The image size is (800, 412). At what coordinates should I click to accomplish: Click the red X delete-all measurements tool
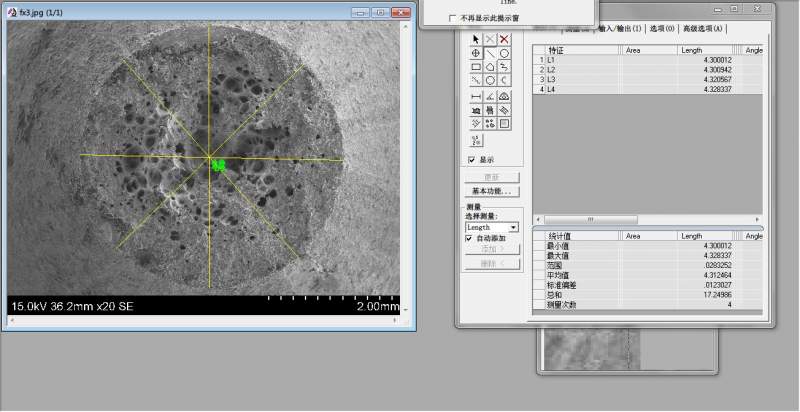tap(504, 39)
